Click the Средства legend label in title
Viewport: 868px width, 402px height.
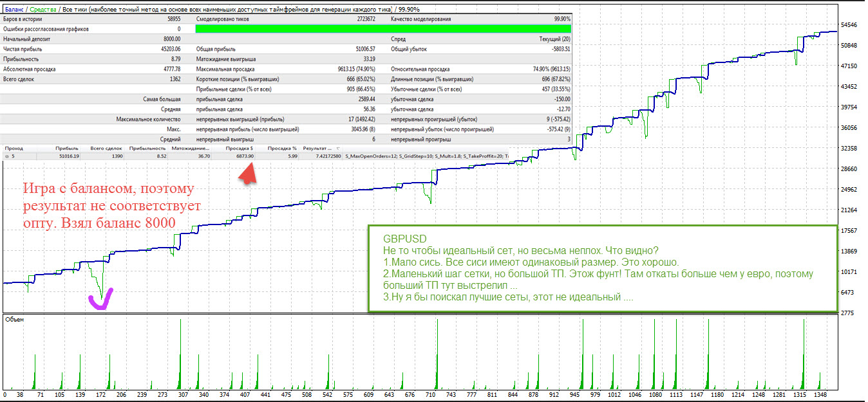coord(44,10)
